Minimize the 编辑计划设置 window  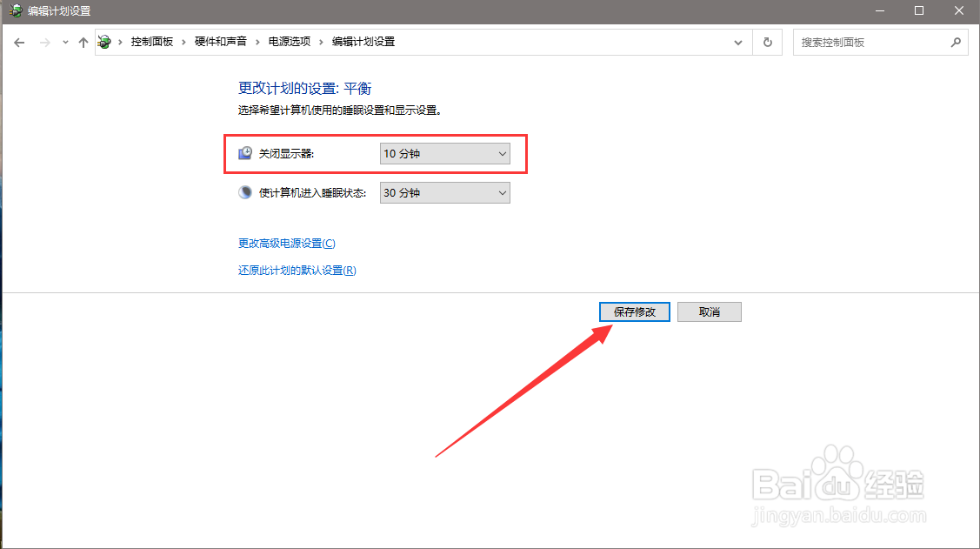[880, 11]
